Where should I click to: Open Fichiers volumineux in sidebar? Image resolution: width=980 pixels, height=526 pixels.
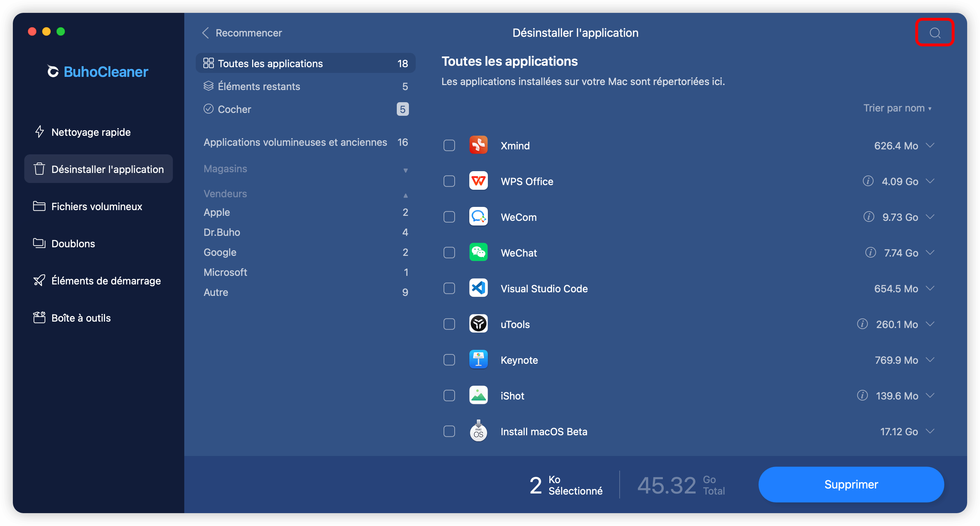tap(98, 206)
